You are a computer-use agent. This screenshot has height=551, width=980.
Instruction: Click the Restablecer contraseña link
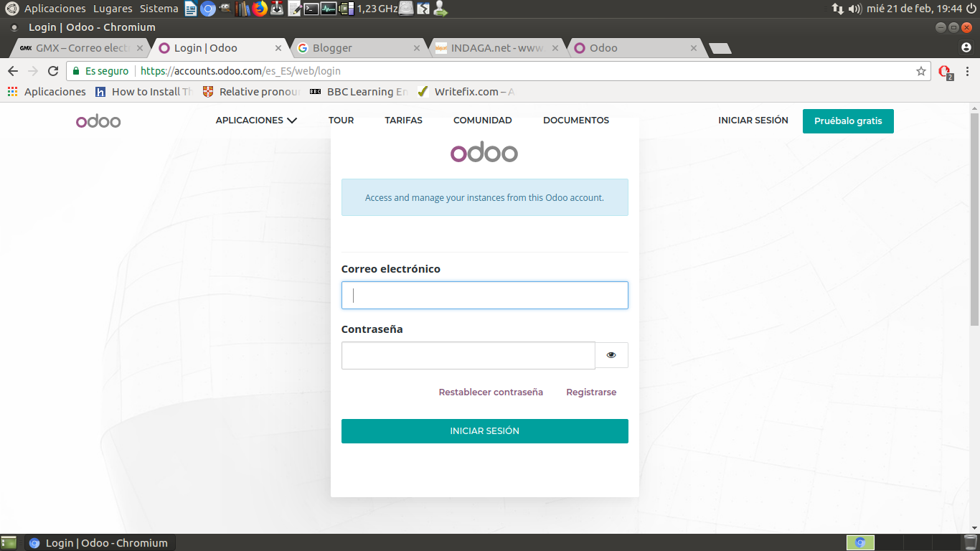click(491, 392)
